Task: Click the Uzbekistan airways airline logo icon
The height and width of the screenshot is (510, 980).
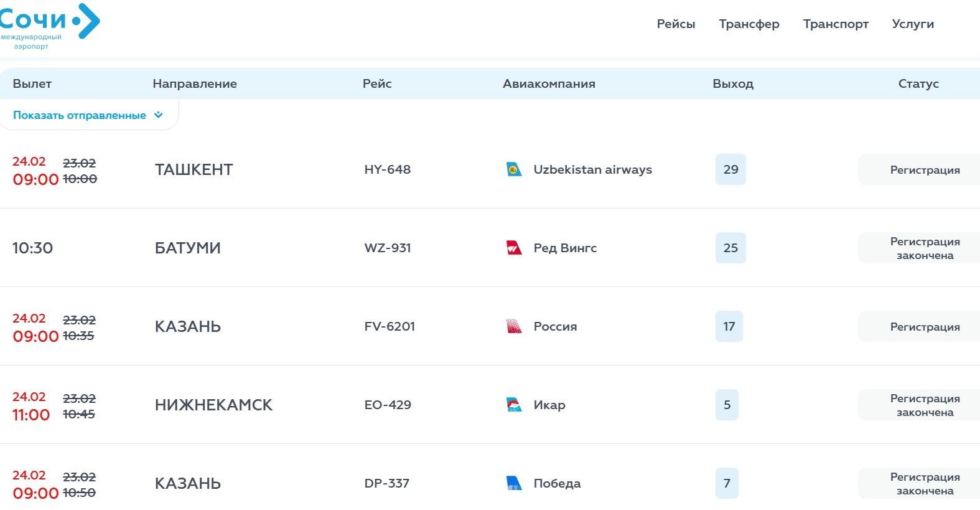Action: (514, 169)
